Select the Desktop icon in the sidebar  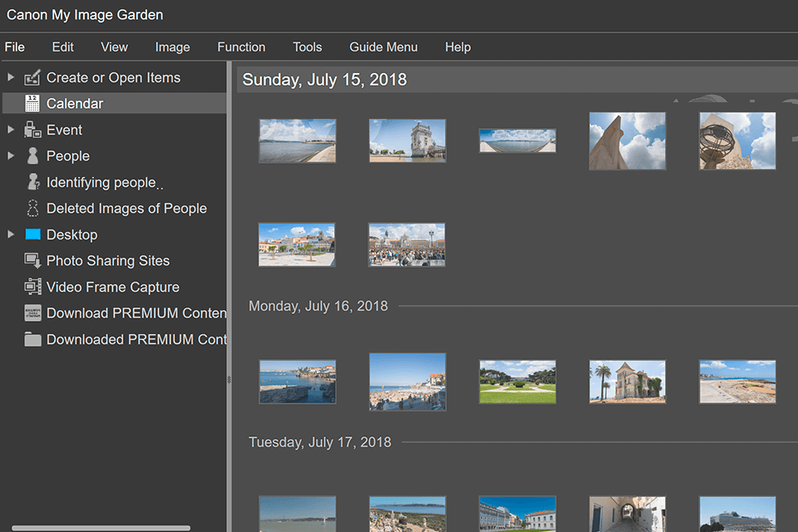34,234
